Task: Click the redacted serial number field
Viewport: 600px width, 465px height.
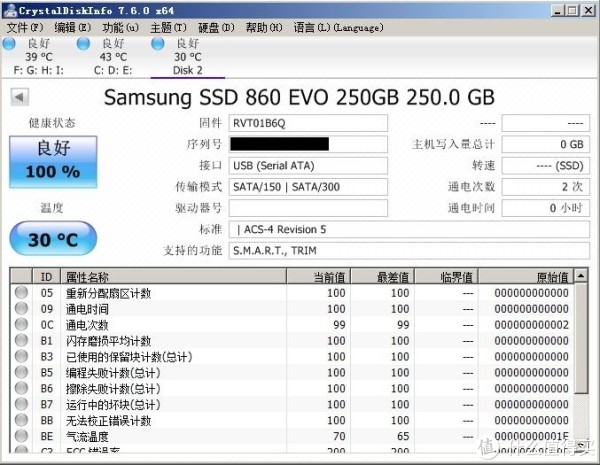Action: (x=308, y=144)
